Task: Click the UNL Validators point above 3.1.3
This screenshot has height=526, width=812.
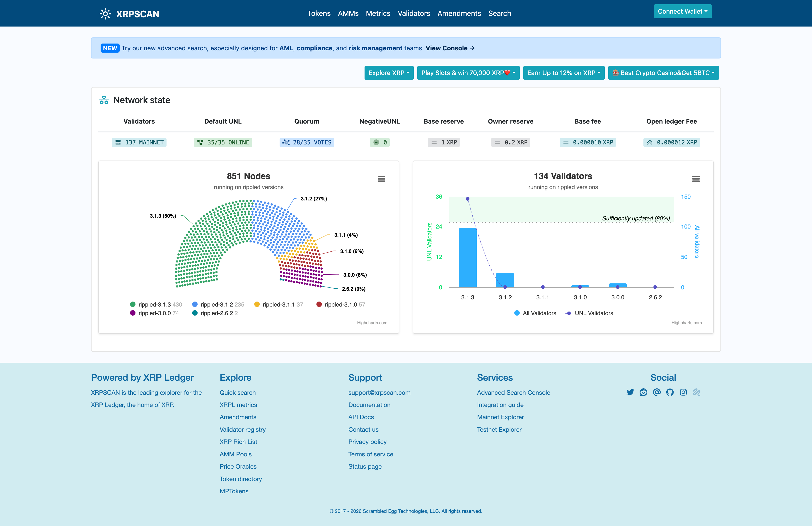Action: click(467, 199)
